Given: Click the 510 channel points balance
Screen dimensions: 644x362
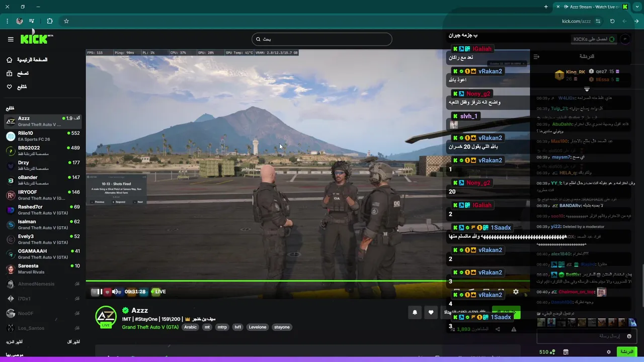Looking at the screenshot, I should (547, 352).
